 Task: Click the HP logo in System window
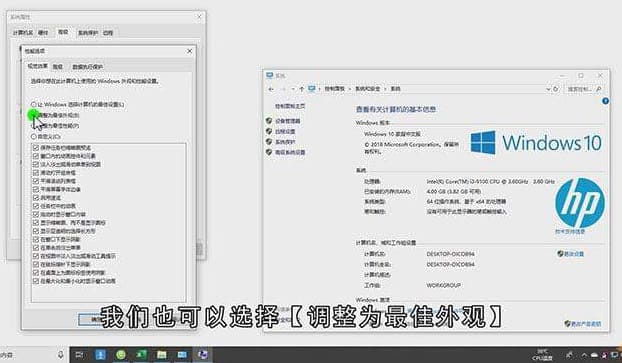[580, 203]
